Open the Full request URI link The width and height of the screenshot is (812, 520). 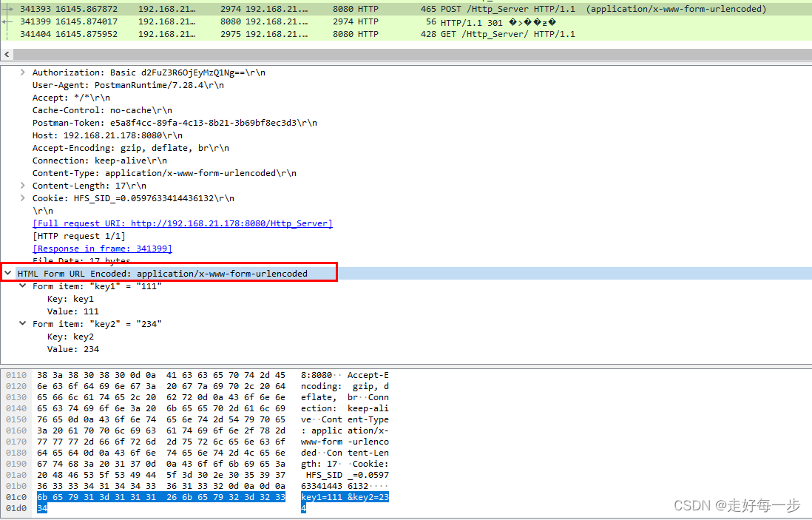point(183,223)
